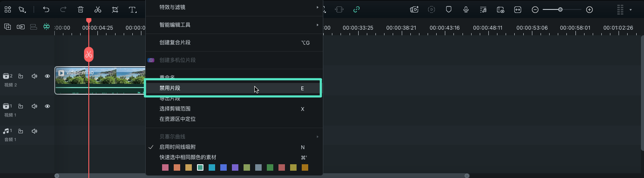Select the video-miao clip thumbnail
This screenshot has height=178, width=644.
(100, 80)
